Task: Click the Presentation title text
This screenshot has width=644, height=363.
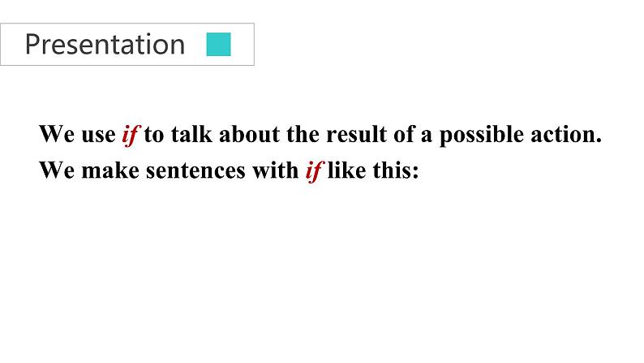Action: click(105, 44)
